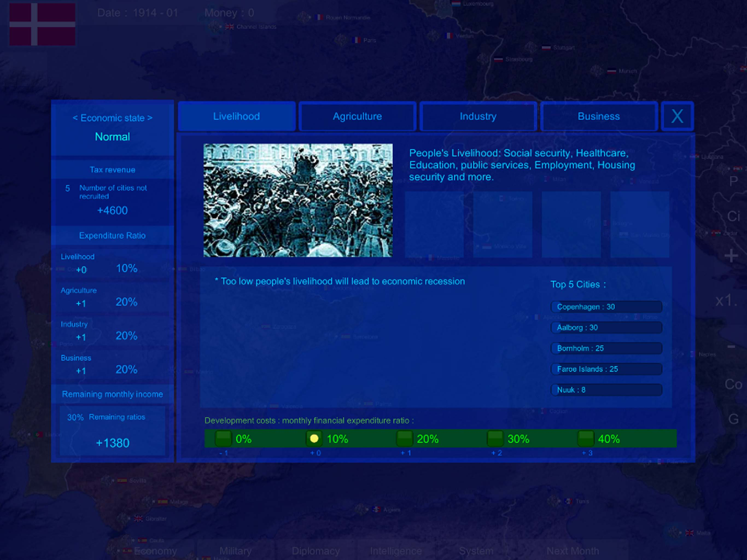Image resolution: width=747 pixels, height=560 pixels.
Task: Click the Economic state header
Action: [x=112, y=118]
